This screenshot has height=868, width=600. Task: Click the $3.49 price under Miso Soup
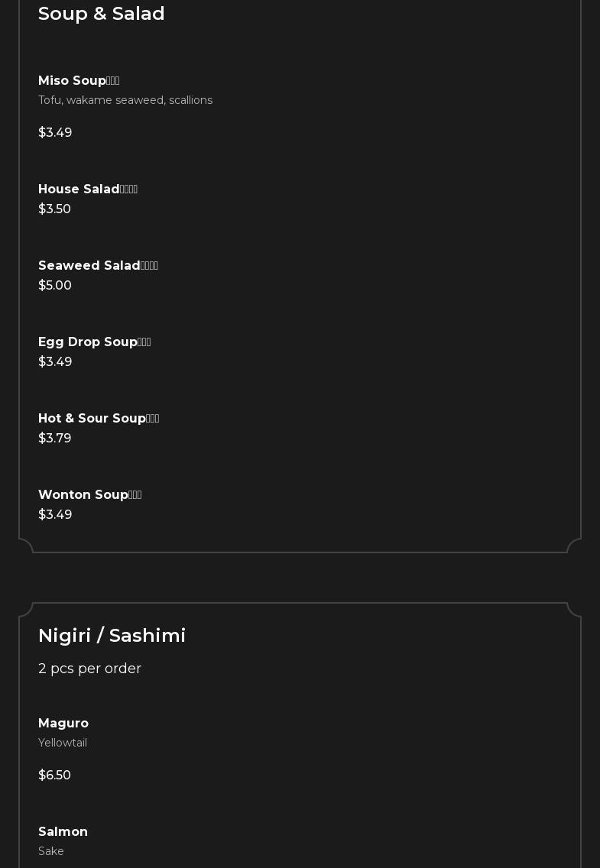pyautogui.click(x=55, y=133)
